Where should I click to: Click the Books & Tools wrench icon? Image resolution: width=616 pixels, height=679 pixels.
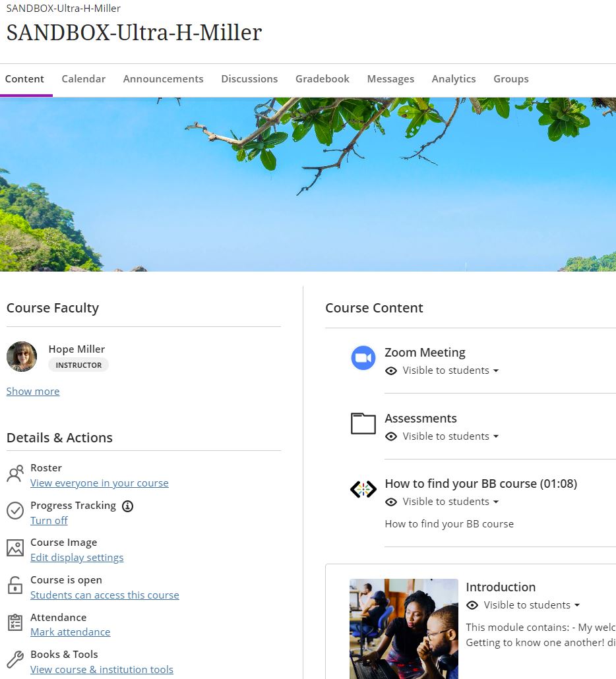[x=15, y=660]
